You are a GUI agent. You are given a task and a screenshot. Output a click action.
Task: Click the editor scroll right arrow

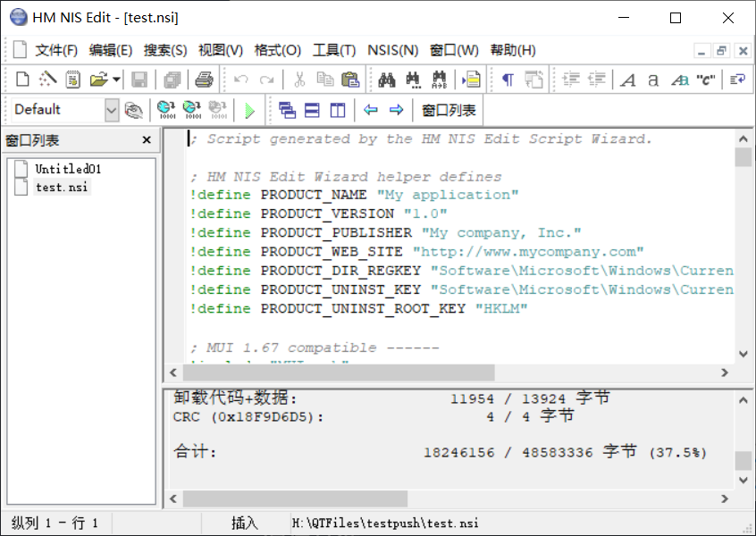click(724, 373)
